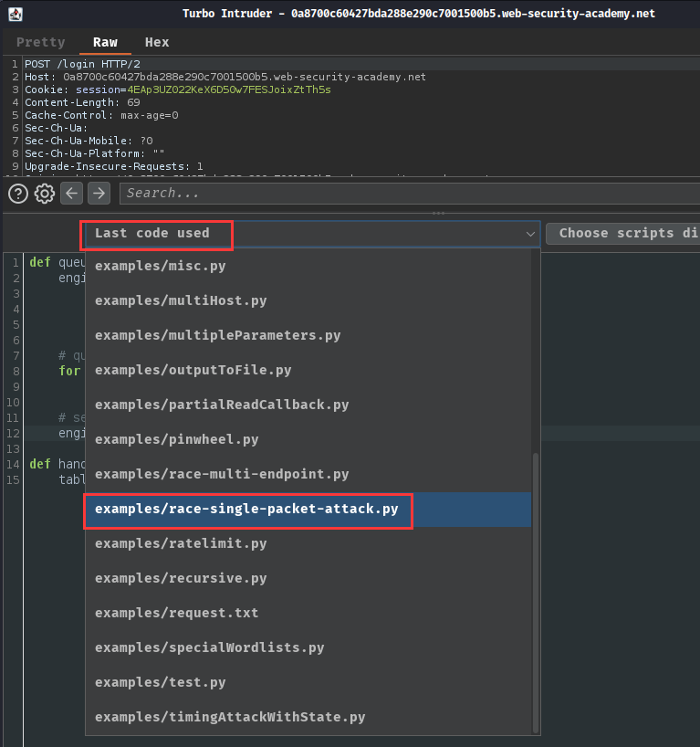This screenshot has height=747, width=700.
Task: Go to previous search match arrow
Action: coord(71,194)
